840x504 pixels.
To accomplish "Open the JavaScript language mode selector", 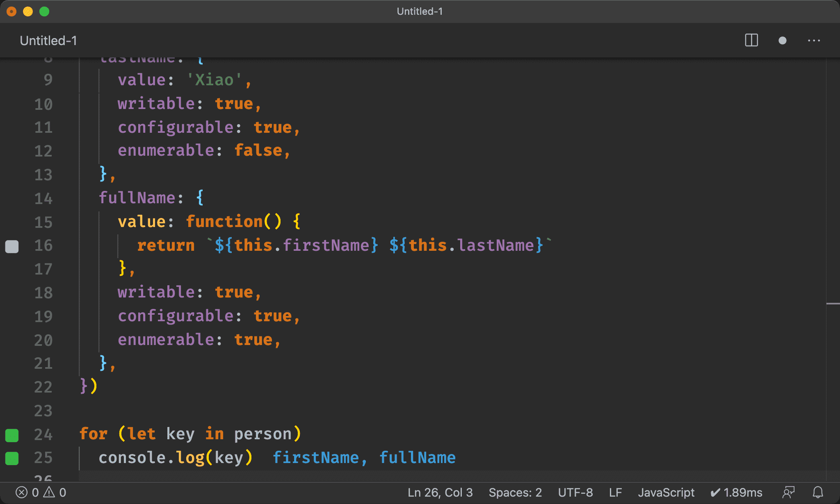I will click(666, 492).
